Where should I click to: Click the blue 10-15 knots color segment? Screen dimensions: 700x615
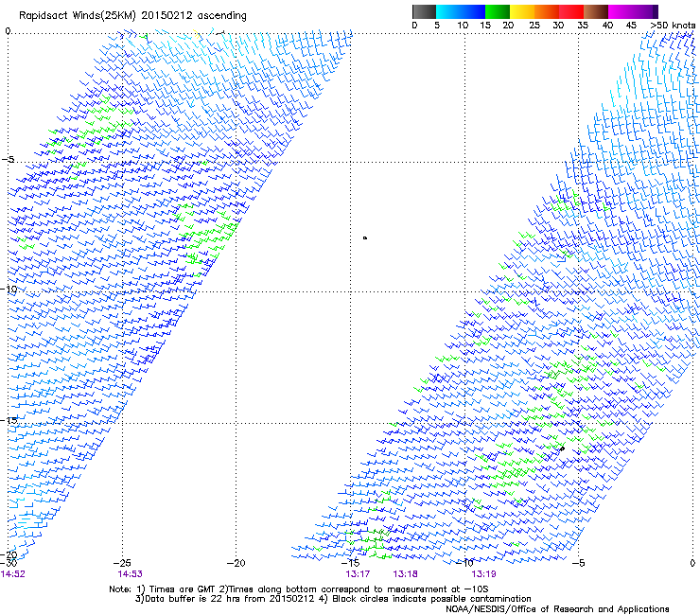coord(473,11)
